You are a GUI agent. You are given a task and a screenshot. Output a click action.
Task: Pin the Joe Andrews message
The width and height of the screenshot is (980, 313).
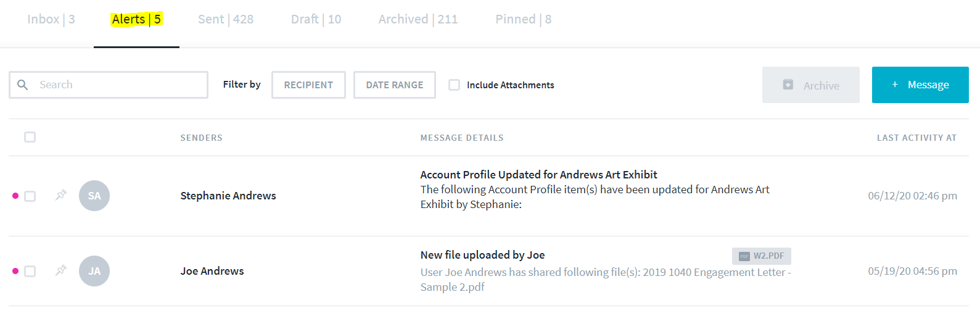60,270
